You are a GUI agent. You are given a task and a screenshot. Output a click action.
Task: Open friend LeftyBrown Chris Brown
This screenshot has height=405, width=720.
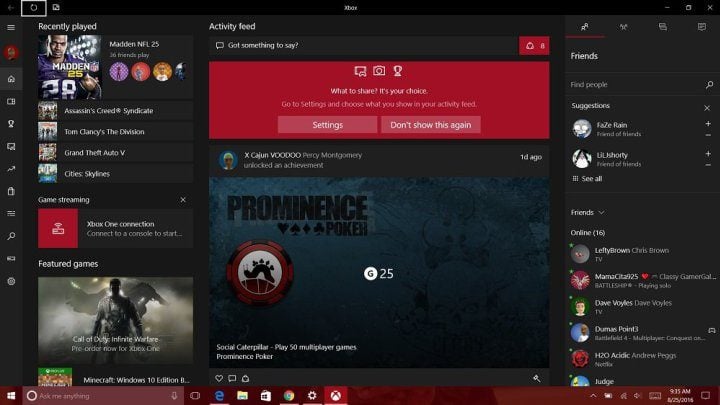(643, 254)
